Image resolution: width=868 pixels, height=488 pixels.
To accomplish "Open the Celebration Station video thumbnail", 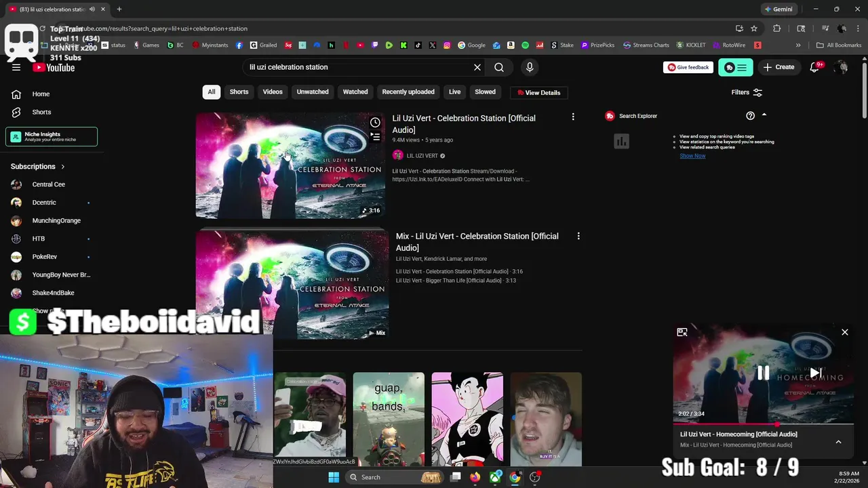I will 290,165.
